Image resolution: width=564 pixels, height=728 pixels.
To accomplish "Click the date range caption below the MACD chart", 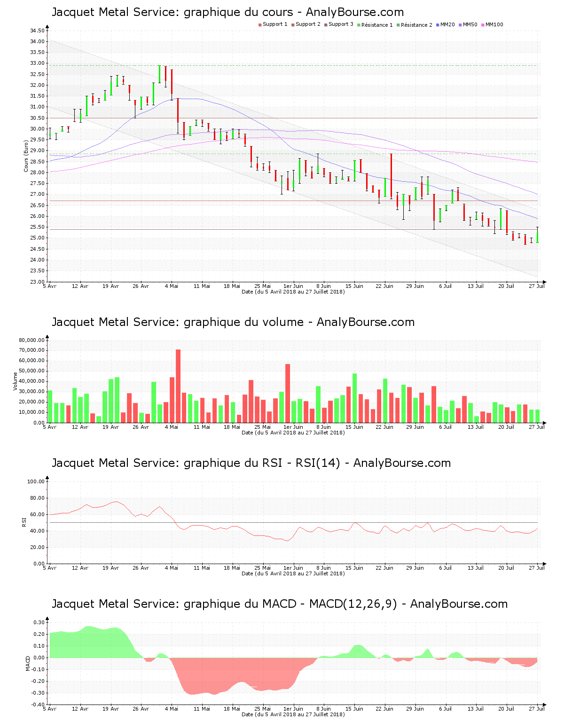I will click(293, 714).
